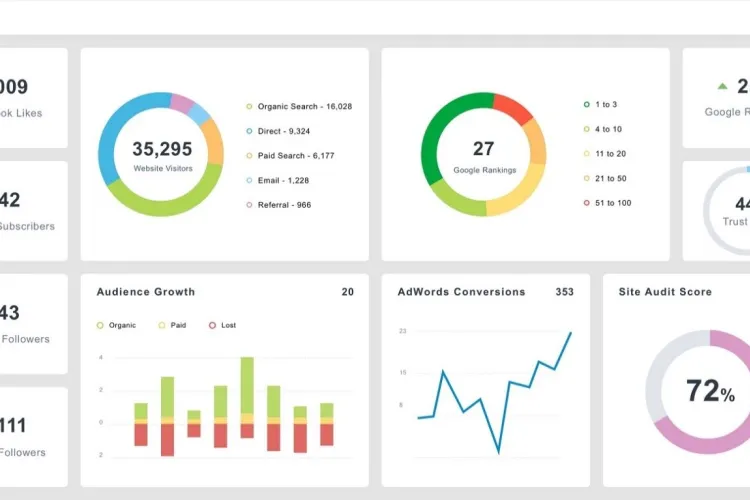Click the '1 to 3' ranking marker

click(x=586, y=104)
